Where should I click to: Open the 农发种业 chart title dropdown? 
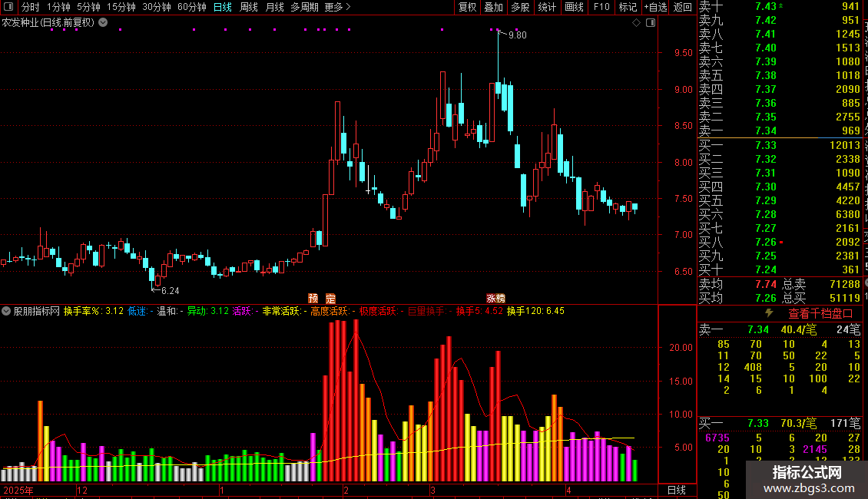(103, 23)
